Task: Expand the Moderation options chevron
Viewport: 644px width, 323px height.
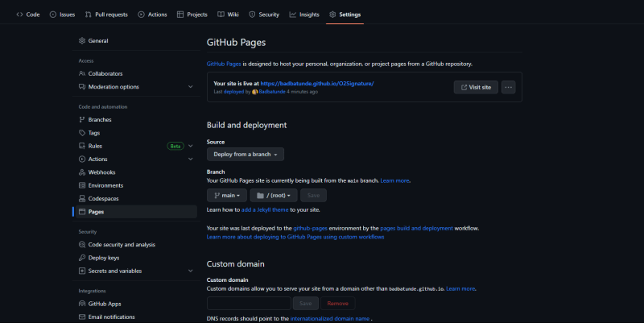Action: tap(191, 87)
